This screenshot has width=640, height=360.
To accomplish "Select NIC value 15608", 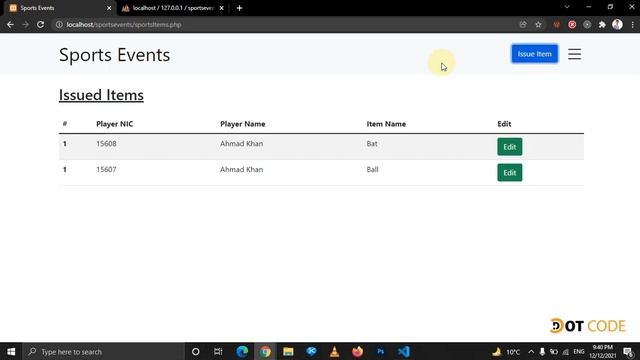I will pyautogui.click(x=106, y=144).
